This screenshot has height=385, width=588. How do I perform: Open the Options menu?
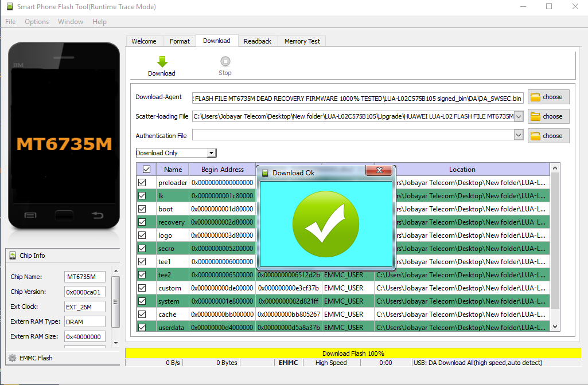[x=36, y=21]
